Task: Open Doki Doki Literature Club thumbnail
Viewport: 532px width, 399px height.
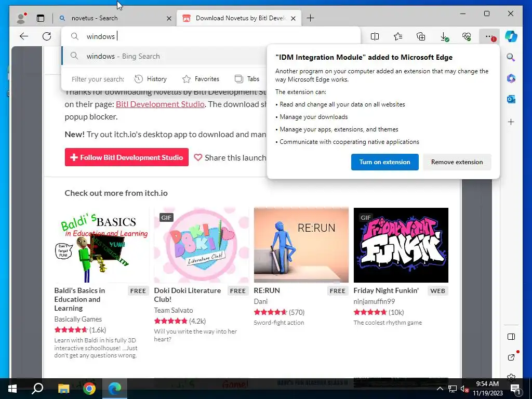Action: pos(201,245)
